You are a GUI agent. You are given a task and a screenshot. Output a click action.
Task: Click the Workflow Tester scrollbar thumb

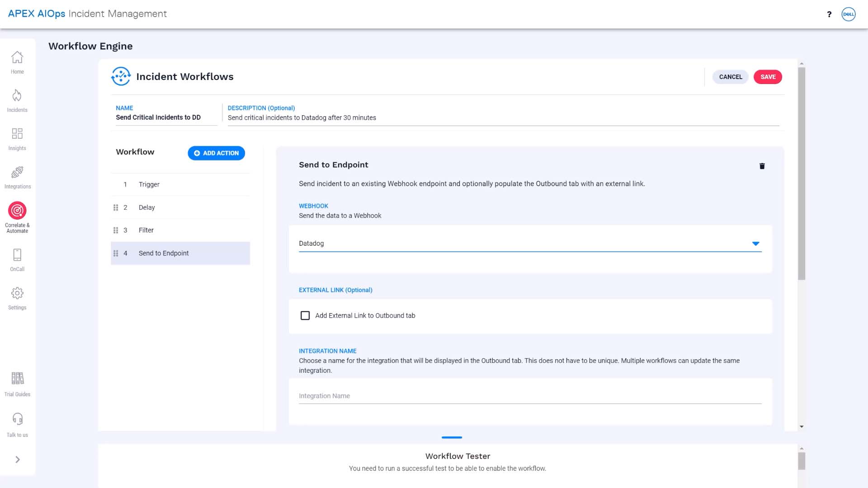pyautogui.click(x=802, y=461)
